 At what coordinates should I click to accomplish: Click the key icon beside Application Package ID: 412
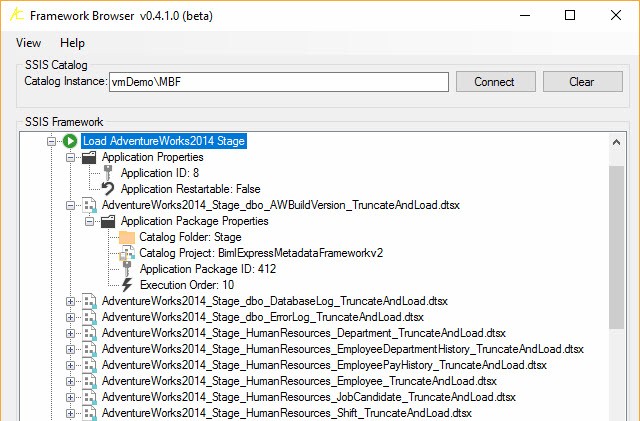point(127,269)
